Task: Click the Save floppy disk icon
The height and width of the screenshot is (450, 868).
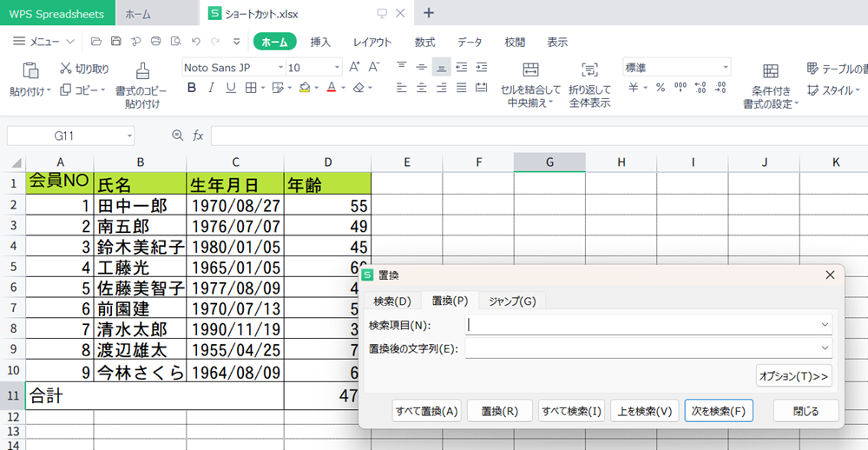Action: (116, 41)
